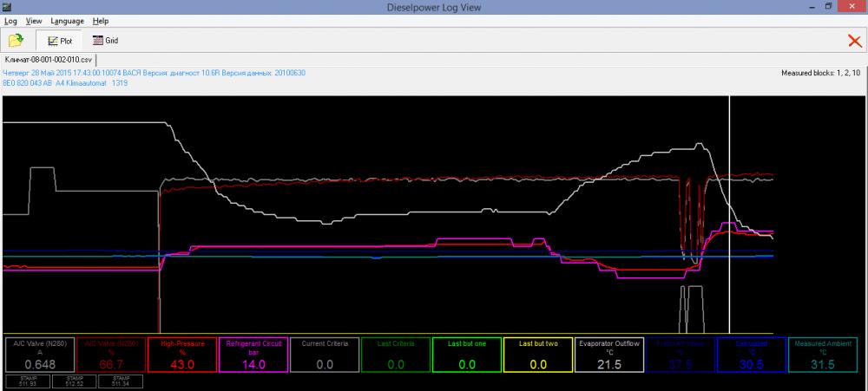The width and height of the screenshot is (868, 391).
Task: Click the red X close log icon
Action: click(x=854, y=41)
